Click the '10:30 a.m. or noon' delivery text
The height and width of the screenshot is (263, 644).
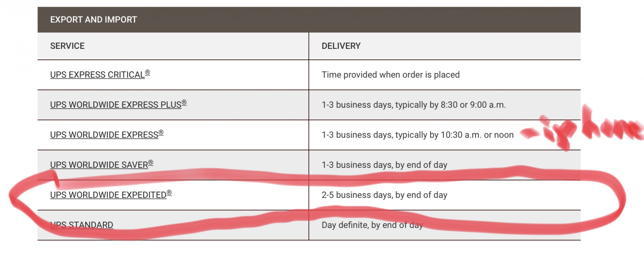pos(477,135)
